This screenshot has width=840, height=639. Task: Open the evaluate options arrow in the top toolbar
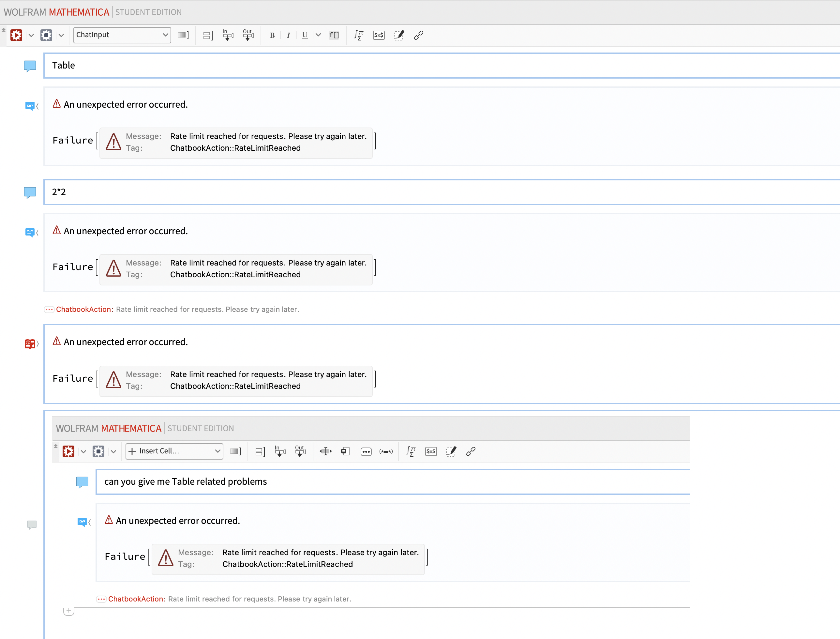31,35
